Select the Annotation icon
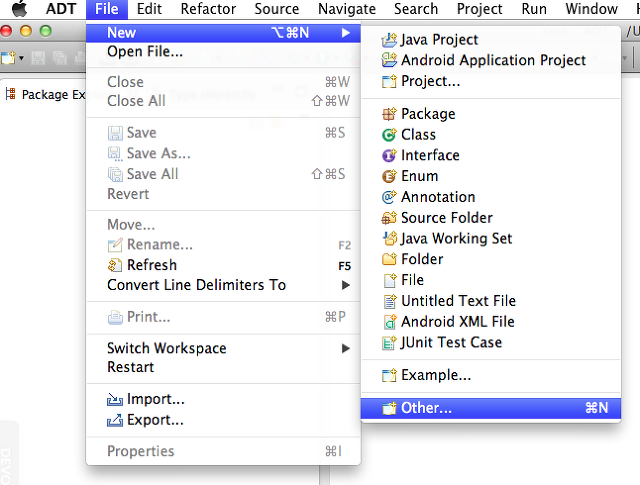Viewport: 640px width, 485px height. (389, 197)
